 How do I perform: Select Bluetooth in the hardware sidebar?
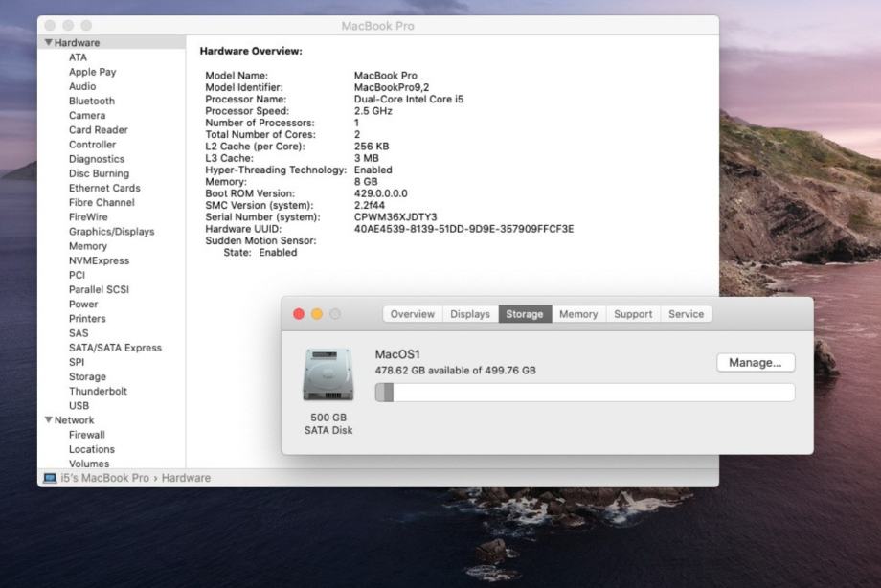point(91,101)
